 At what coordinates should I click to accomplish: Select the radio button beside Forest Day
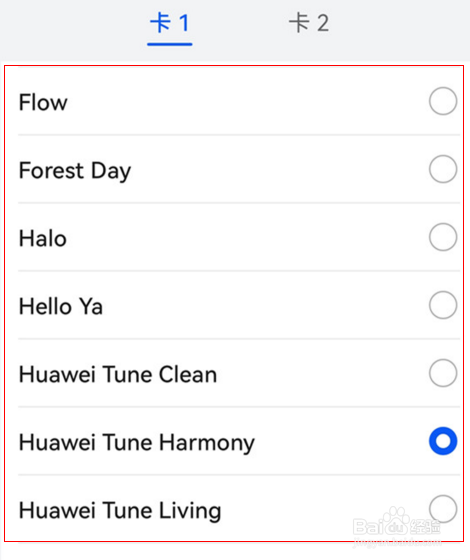(x=443, y=169)
